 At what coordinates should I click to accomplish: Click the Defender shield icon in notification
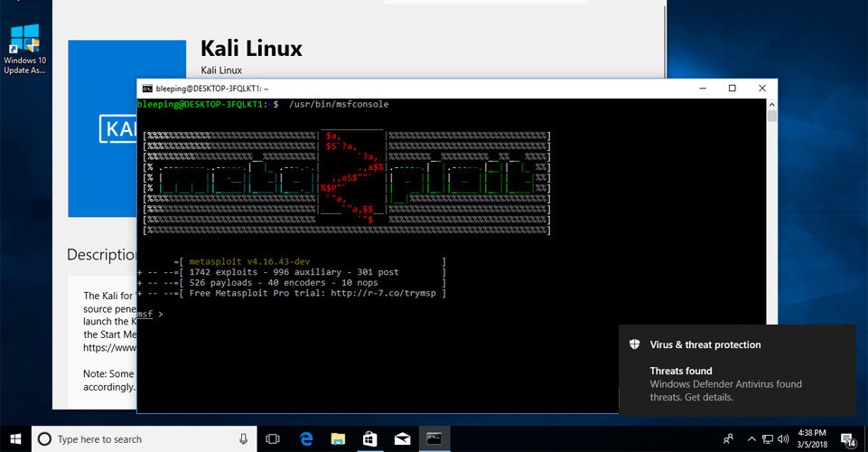pos(635,344)
